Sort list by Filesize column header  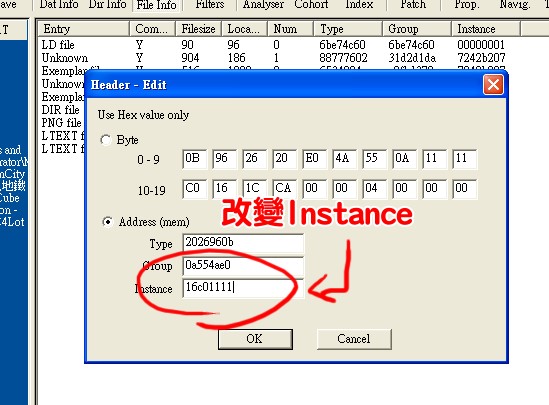pos(199,29)
